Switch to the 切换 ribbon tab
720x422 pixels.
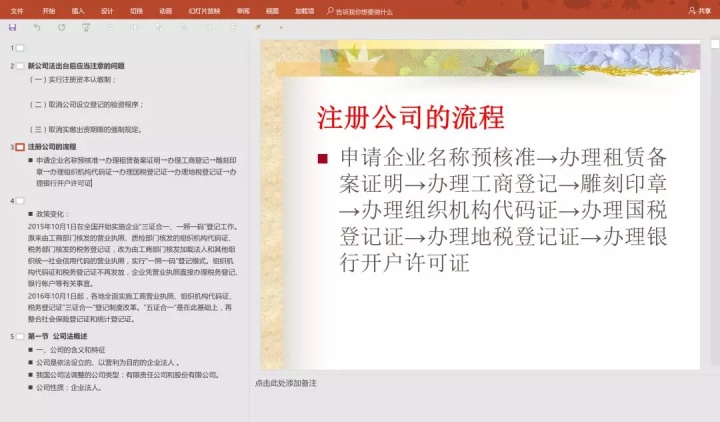tap(136, 11)
